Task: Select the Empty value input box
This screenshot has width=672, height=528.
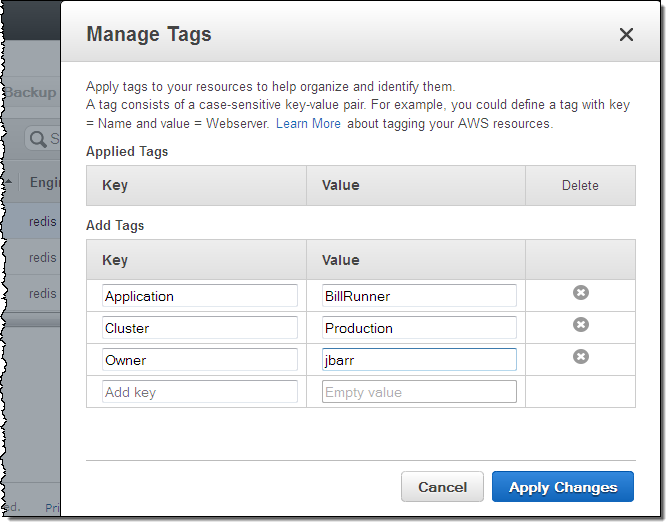Action: (x=419, y=392)
